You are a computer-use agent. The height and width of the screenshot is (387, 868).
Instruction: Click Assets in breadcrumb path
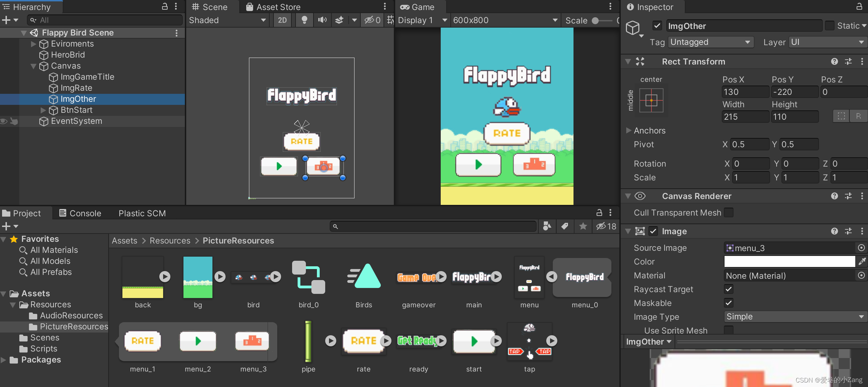[124, 240]
